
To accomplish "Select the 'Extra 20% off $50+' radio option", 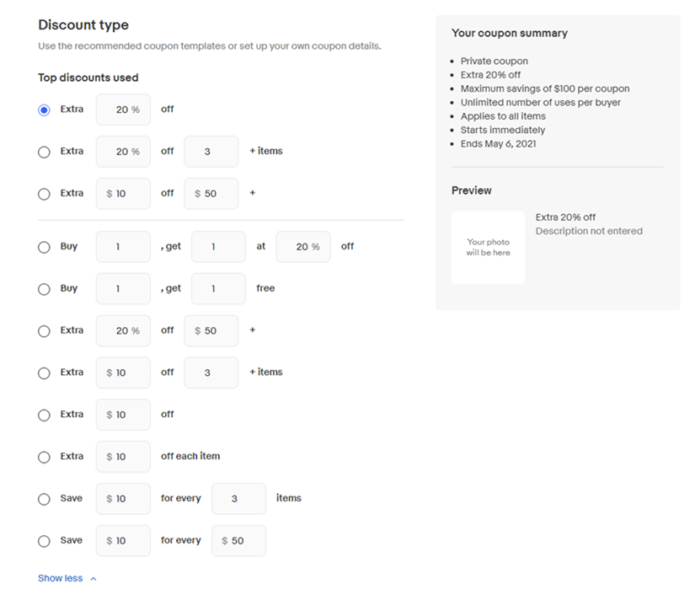I will 44,331.
